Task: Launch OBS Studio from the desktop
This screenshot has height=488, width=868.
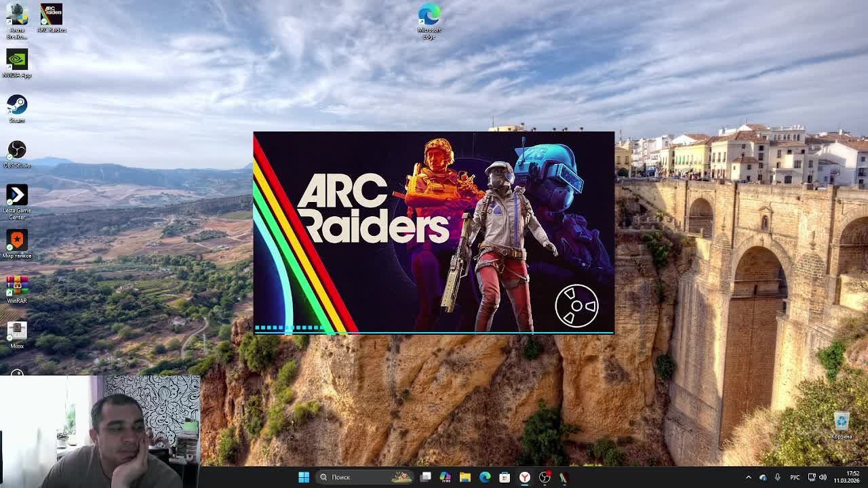Action: (17, 154)
